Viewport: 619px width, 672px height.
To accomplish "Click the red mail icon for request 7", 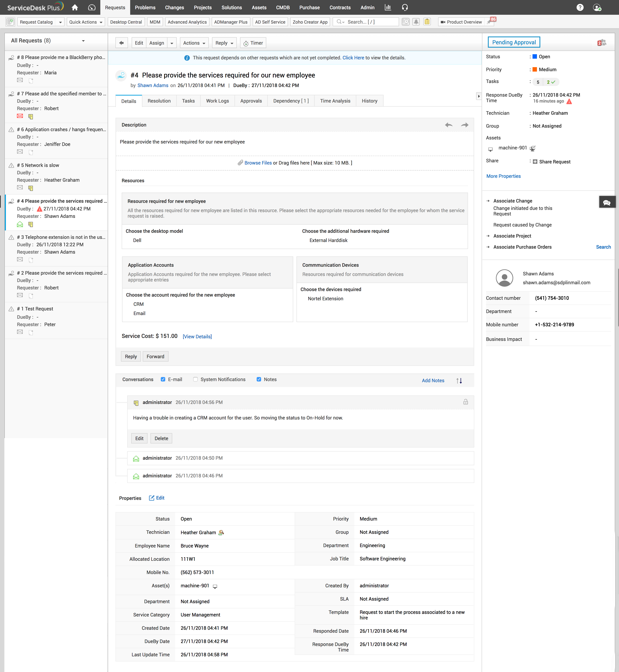I will click(20, 116).
